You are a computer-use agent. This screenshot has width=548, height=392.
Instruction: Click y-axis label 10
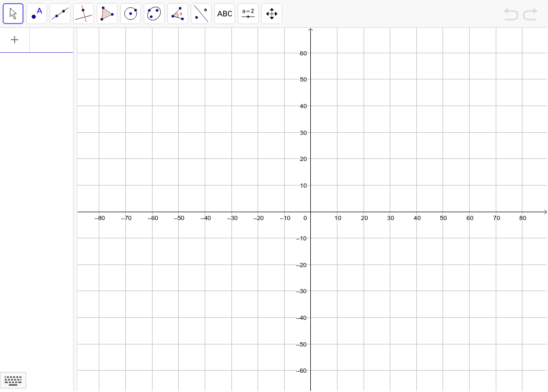point(303,186)
